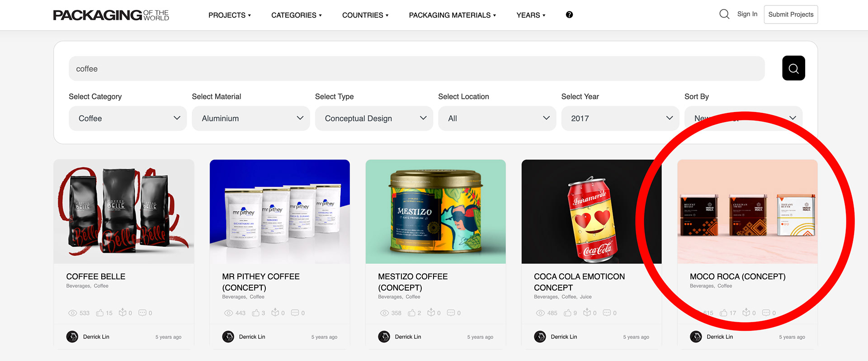Open the PACKAGING MATERIALS menu
This screenshot has width=868, height=361.
point(453,15)
